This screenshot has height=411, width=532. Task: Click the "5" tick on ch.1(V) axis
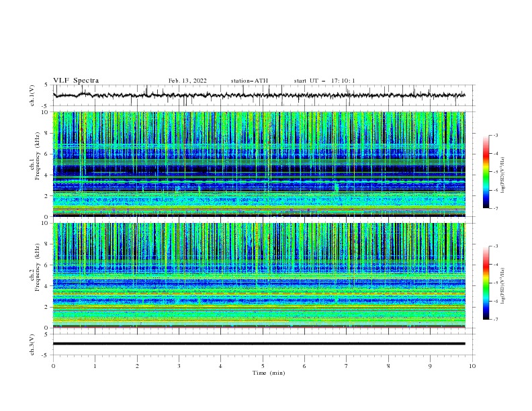click(46, 85)
